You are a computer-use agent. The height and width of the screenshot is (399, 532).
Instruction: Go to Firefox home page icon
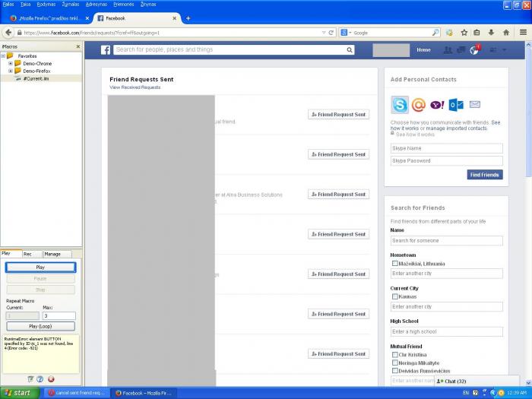click(x=506, y=33)
